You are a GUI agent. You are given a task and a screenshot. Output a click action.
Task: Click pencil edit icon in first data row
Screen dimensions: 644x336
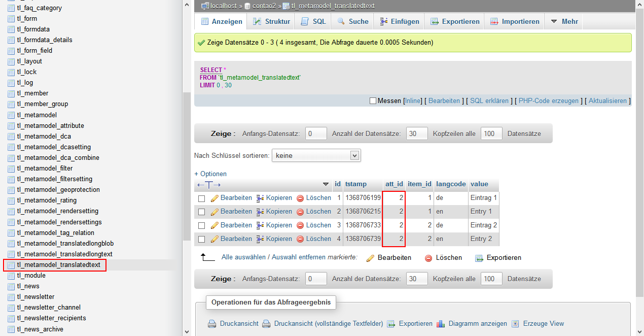214,198
